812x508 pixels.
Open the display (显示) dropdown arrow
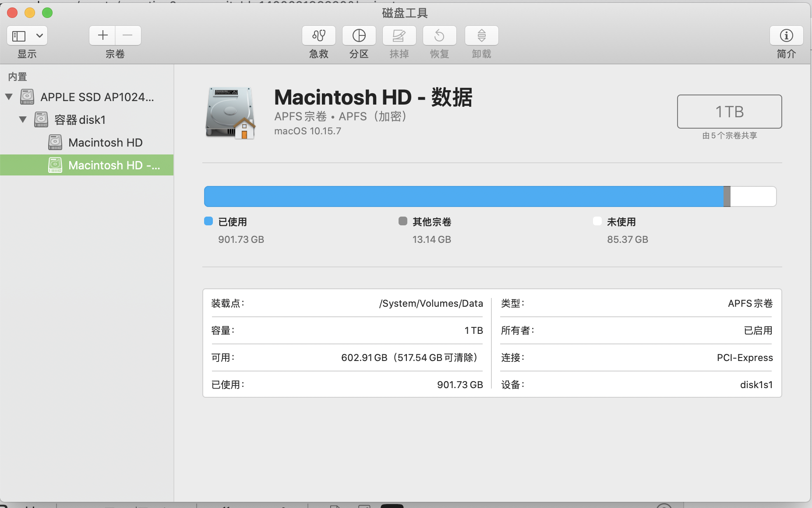[x=39, y=35]
